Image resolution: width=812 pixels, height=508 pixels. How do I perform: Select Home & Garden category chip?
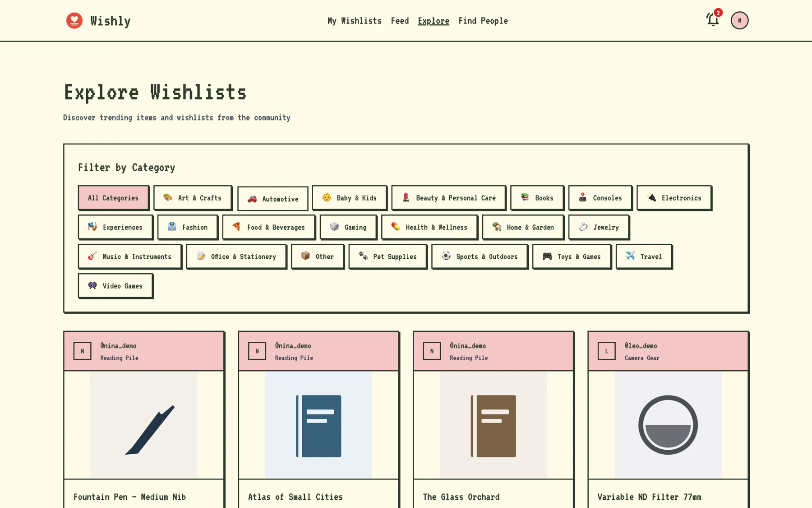523,227
